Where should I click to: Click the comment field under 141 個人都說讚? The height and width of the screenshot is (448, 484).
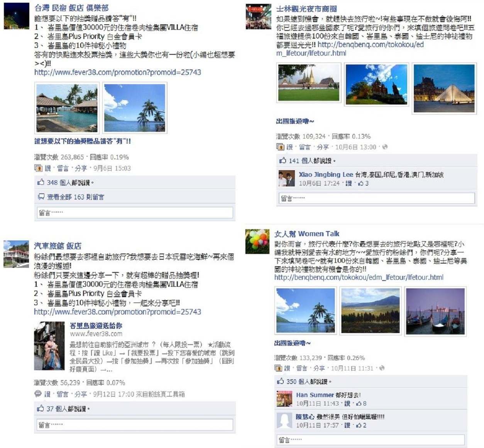[377, 198]
